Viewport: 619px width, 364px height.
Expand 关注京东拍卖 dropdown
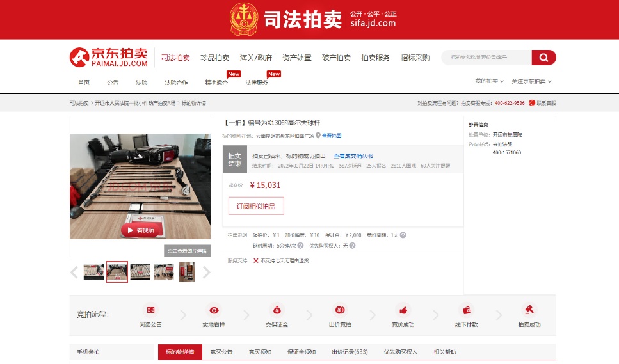coord(531,81)
